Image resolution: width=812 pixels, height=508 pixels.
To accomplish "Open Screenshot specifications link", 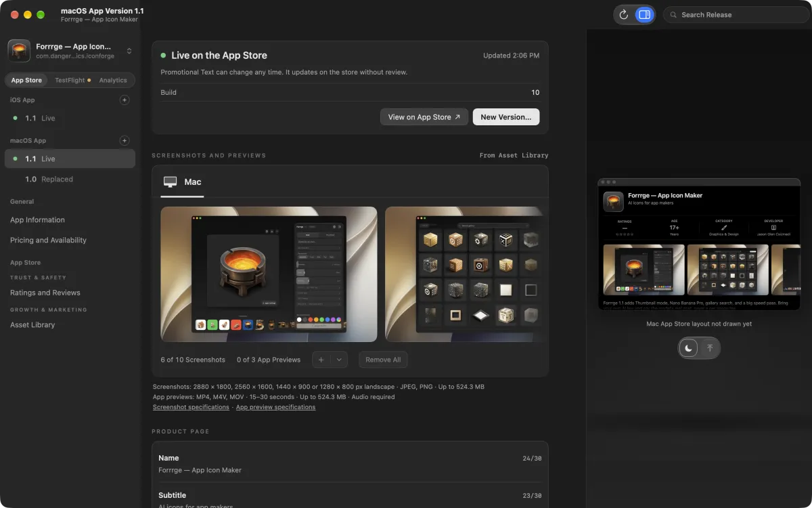I will point(191,407).
